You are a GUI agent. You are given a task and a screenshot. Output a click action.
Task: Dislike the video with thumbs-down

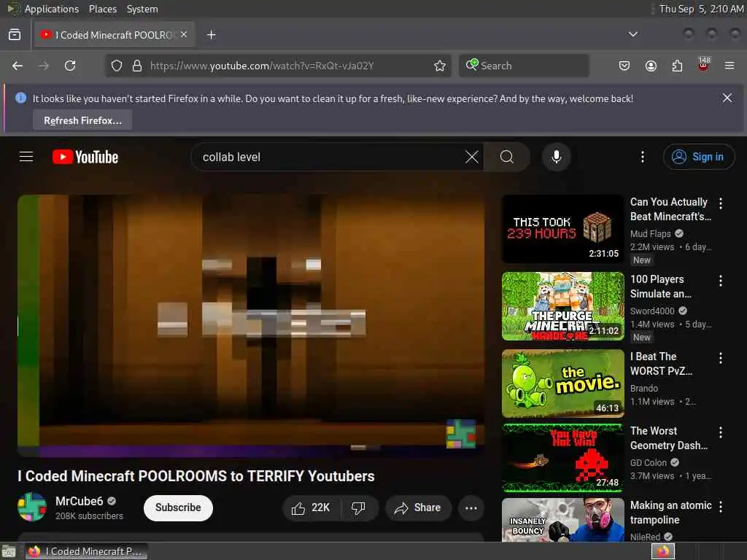[358, 507]
